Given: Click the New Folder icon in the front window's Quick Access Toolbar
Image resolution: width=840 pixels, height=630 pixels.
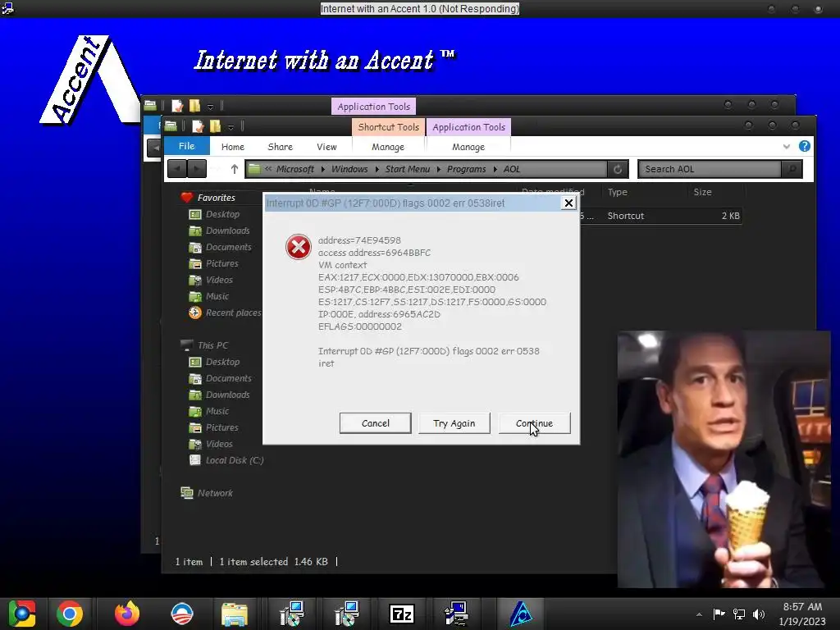Looking at the screenshot, I should 216,126.
